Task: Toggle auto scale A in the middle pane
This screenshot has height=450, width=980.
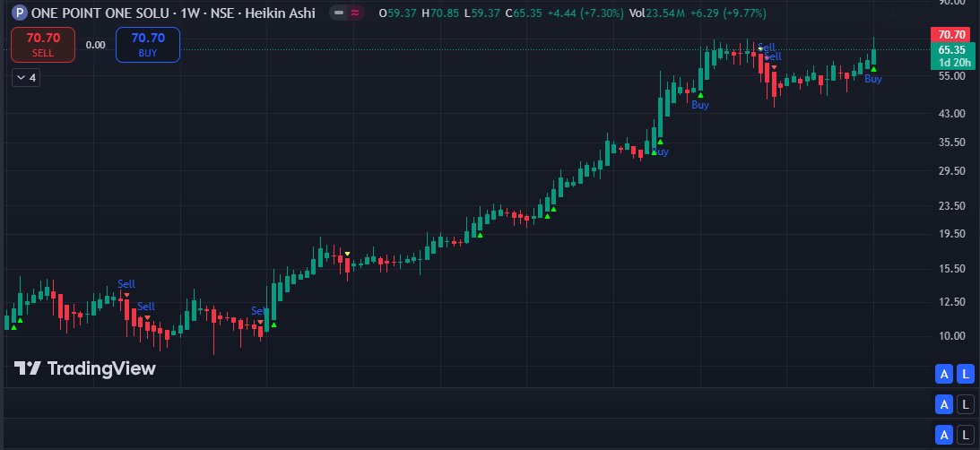Action: (x=944, y=404)
